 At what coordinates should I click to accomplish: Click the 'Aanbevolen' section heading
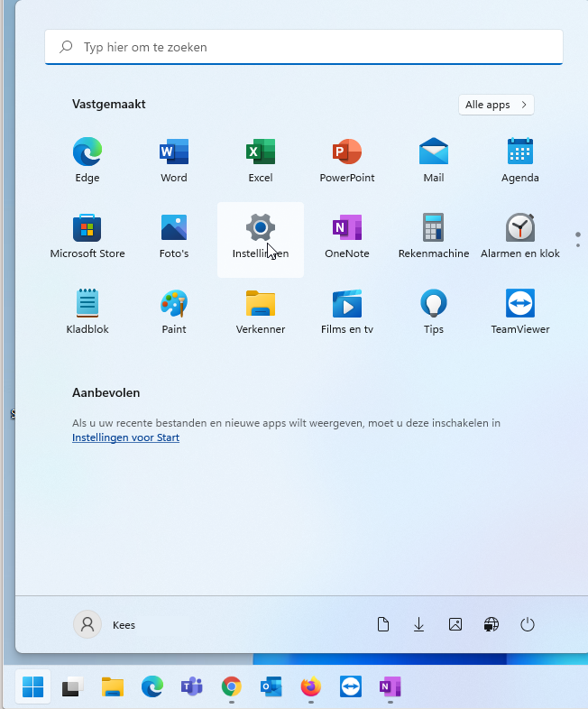coord(106,392)
